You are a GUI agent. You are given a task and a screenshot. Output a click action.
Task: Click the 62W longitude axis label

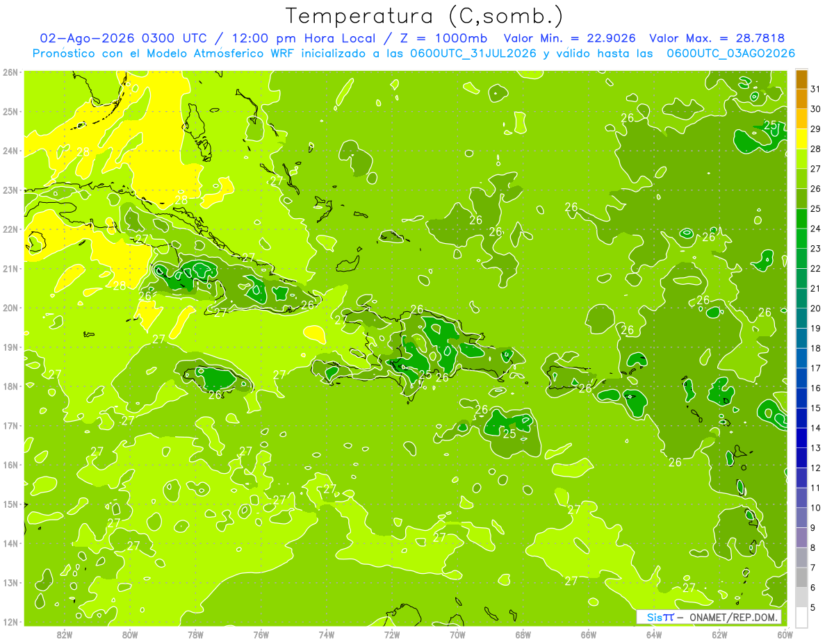click(720, 634)
